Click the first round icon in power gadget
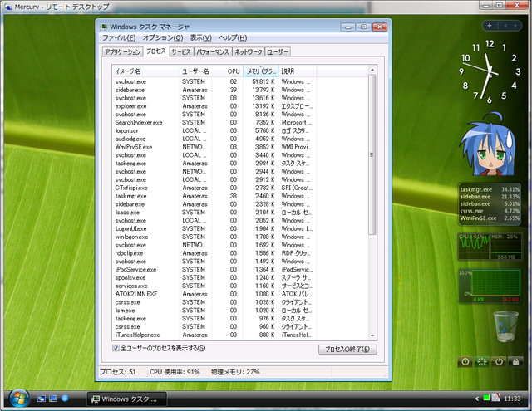This screenshot has width=532, height=411. click(x=465, y=362)
